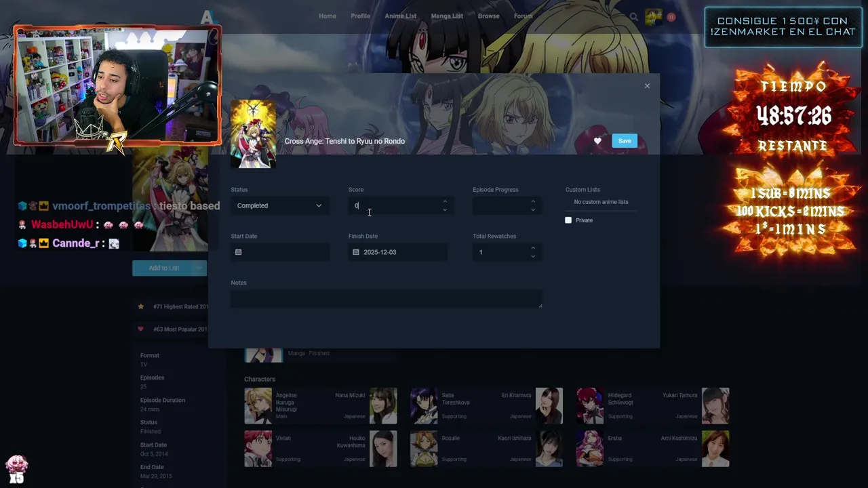Open Hildegard Schlievogt character portrait

point(590,405)
